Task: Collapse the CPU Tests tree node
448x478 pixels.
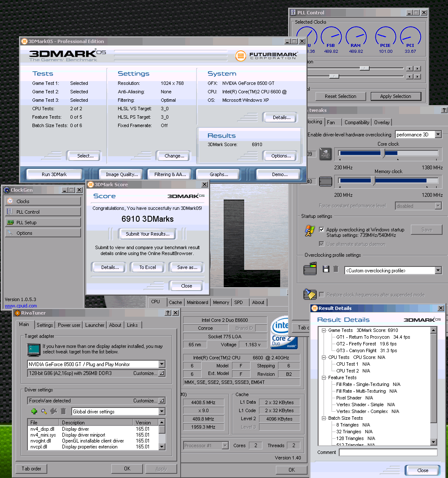Action: coord(324,357)
